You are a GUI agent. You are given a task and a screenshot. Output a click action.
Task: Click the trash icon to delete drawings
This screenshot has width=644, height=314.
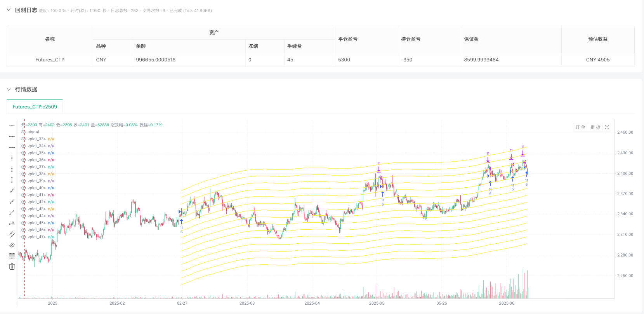coord(12,267)
